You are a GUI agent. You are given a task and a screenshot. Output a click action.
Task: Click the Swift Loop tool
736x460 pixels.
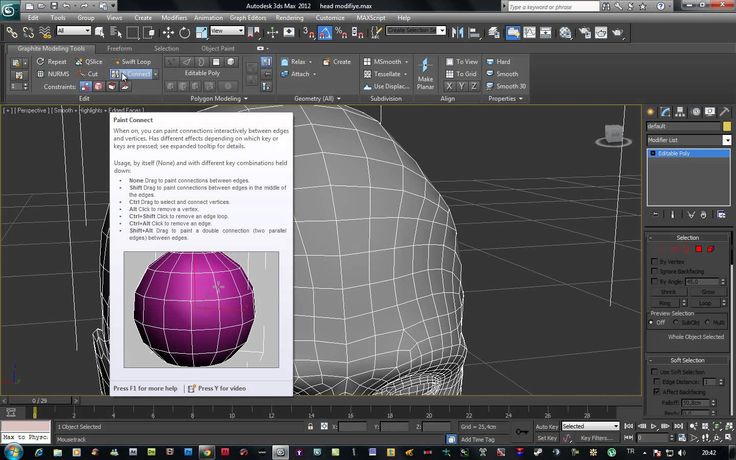pos(132,61)
